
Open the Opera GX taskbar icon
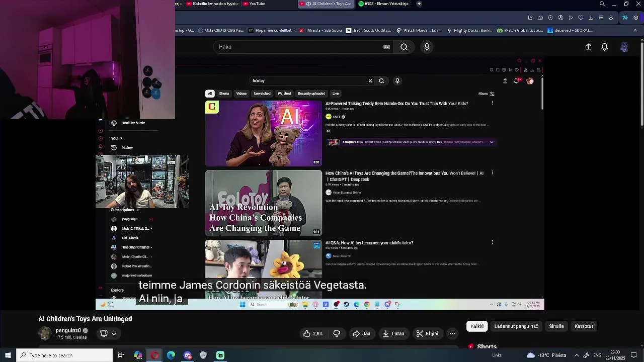click(x=154, y=355)
